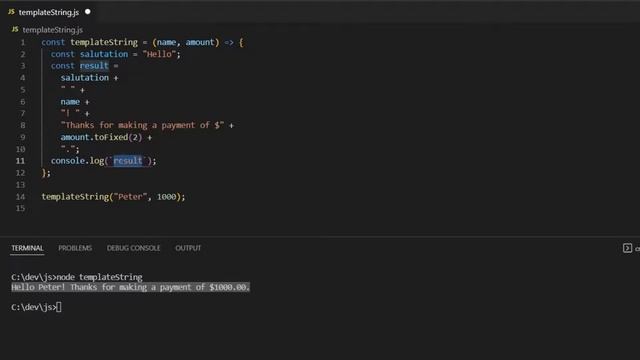
Task: Click the terminal prompt cursor
Action: tap(59, 307)
